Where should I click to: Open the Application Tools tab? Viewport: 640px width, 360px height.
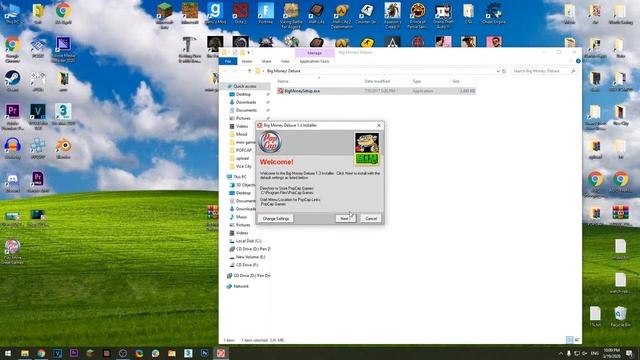[314, 61]
